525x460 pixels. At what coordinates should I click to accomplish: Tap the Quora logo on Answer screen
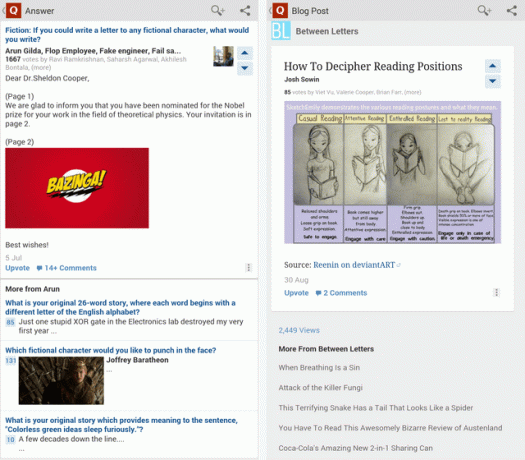click(x=13, y=11)
